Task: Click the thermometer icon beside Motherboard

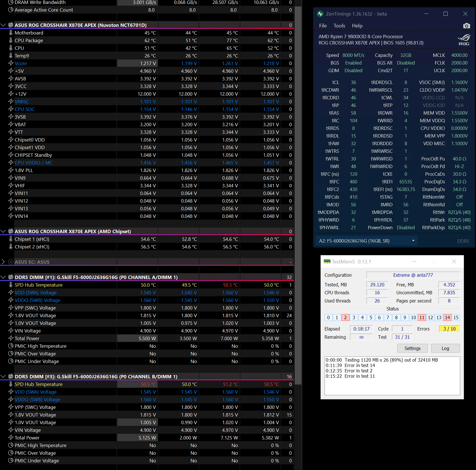Action: click(11, 33)
